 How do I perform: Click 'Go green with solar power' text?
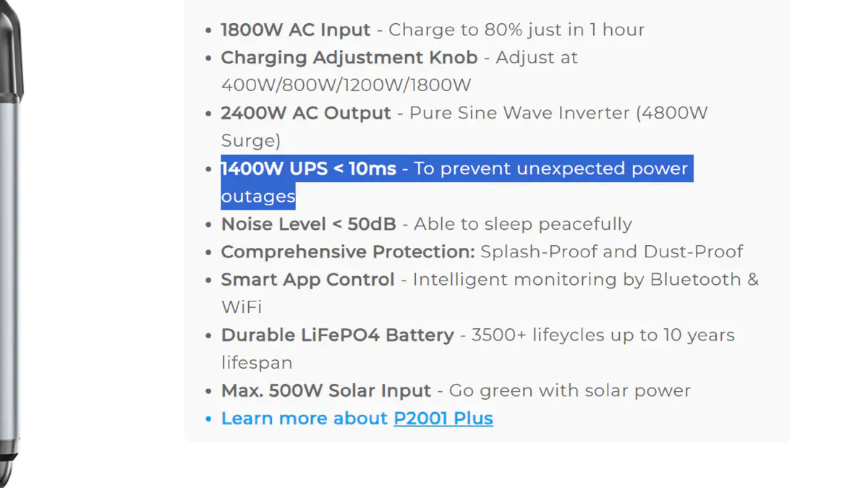570,391
